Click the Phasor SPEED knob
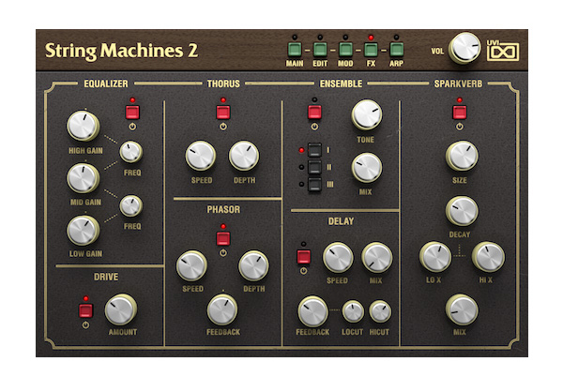Image resolution: width=563 pixels, height=392 pixels. 191,266
